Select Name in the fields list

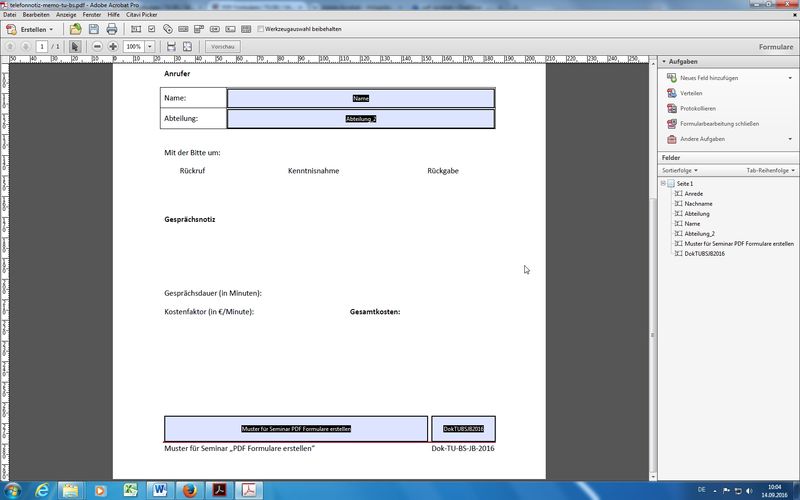(692, 223)
